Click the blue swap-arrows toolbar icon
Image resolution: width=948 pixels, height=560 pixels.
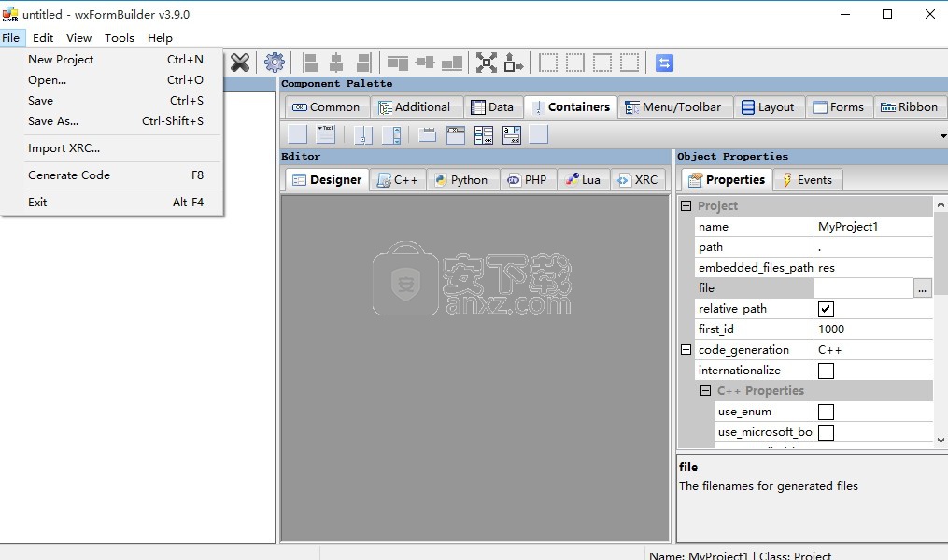[x=664, y=63]
